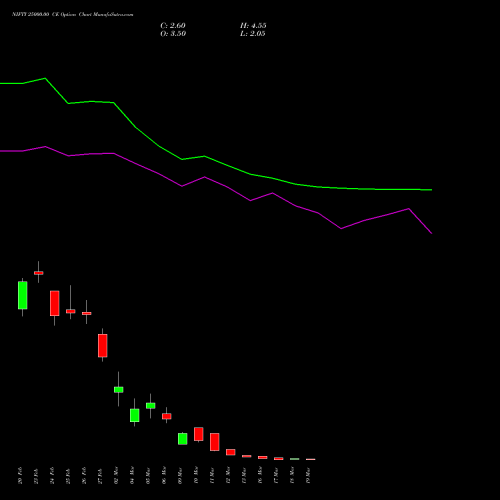Click the 20 Feb date label

pyautogui.click(x=21, y=475)
